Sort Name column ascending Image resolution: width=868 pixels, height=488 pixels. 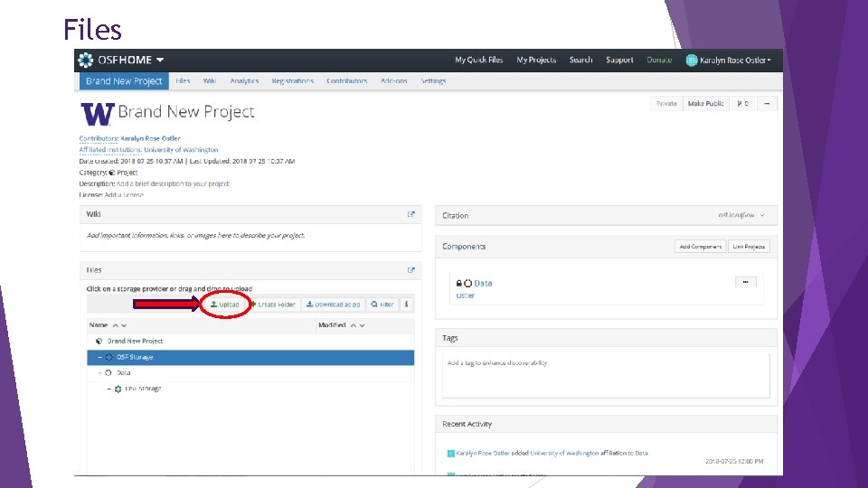point(115,325)
